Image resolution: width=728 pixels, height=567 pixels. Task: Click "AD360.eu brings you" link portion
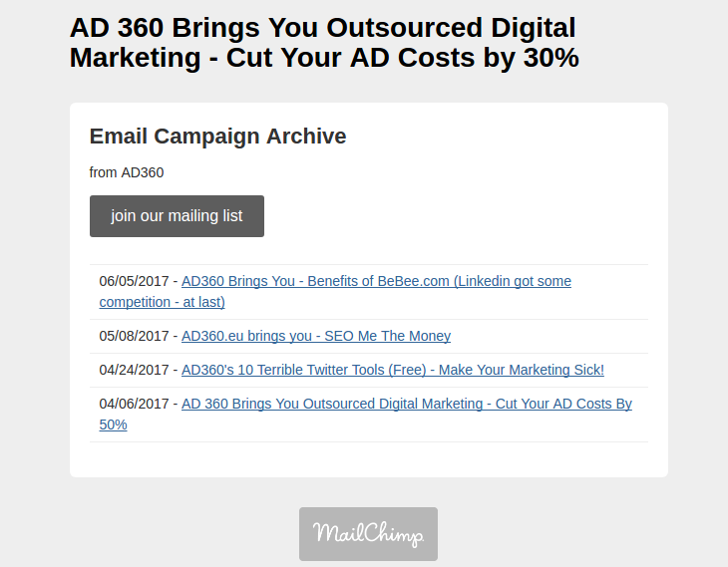coord(246,336)
